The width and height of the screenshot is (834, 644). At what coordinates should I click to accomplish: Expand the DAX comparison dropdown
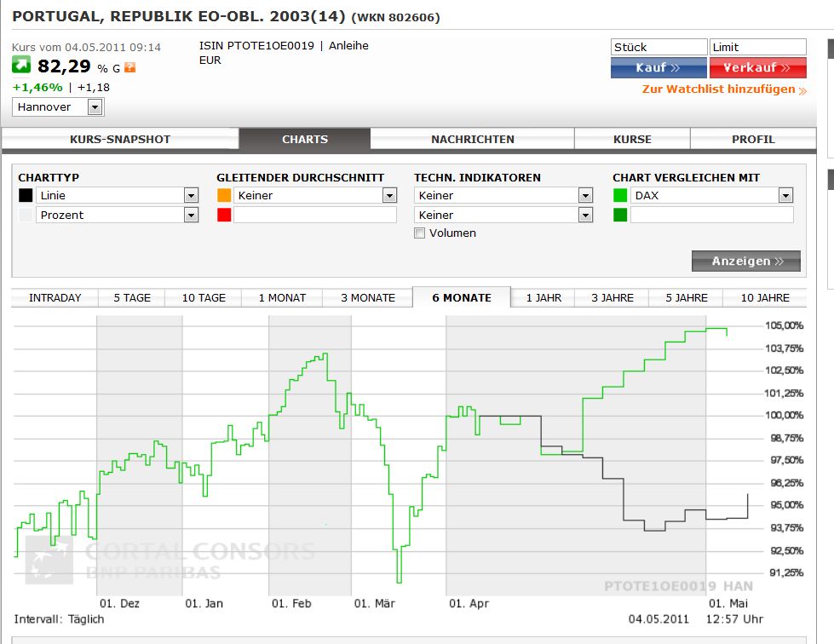point(785,195)
